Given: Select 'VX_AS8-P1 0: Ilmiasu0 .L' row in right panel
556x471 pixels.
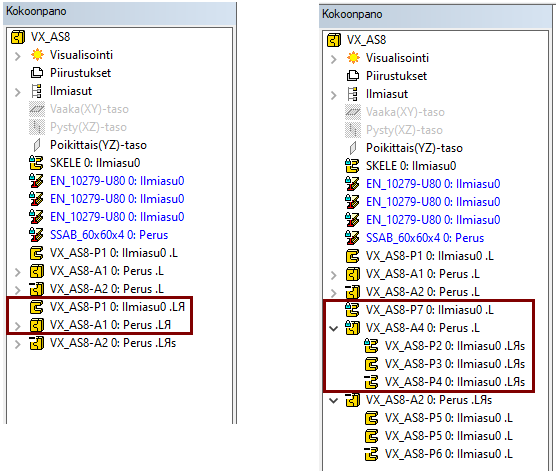Looking at the screenshot, I should [x=430, y=256].
